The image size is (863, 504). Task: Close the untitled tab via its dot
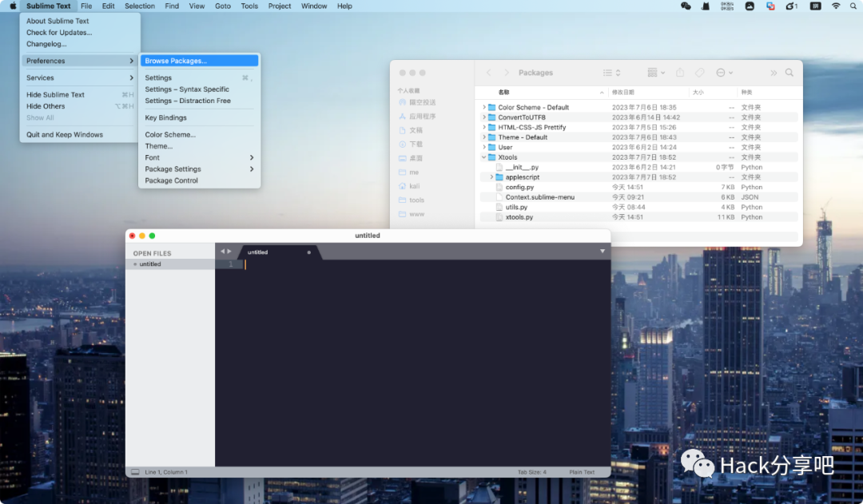tap(308, 252)
